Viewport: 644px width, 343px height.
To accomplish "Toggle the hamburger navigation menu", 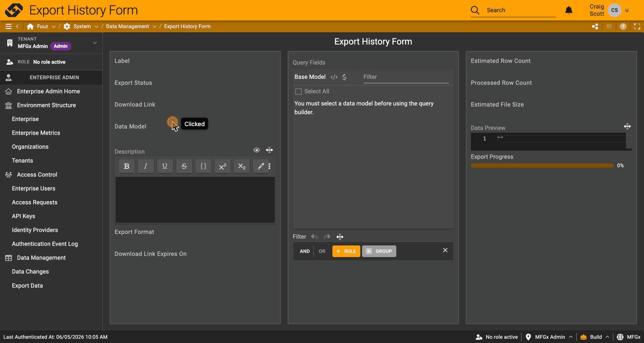I will (x=8, y=26).
